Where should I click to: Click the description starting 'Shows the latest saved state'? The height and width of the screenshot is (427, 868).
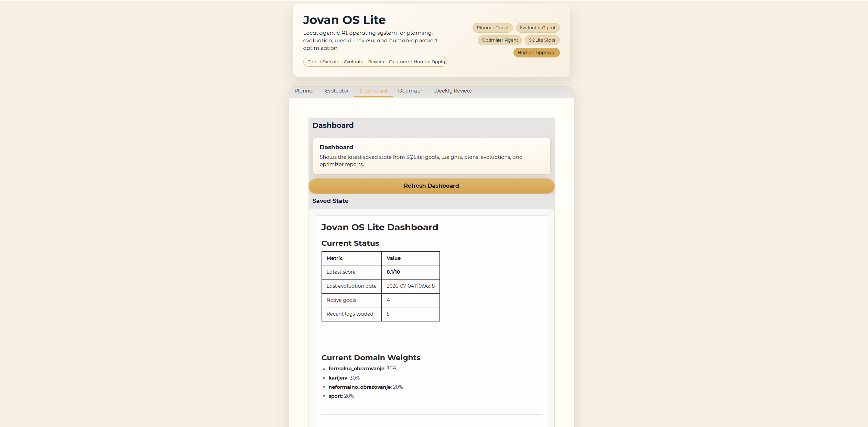(421, 161)
